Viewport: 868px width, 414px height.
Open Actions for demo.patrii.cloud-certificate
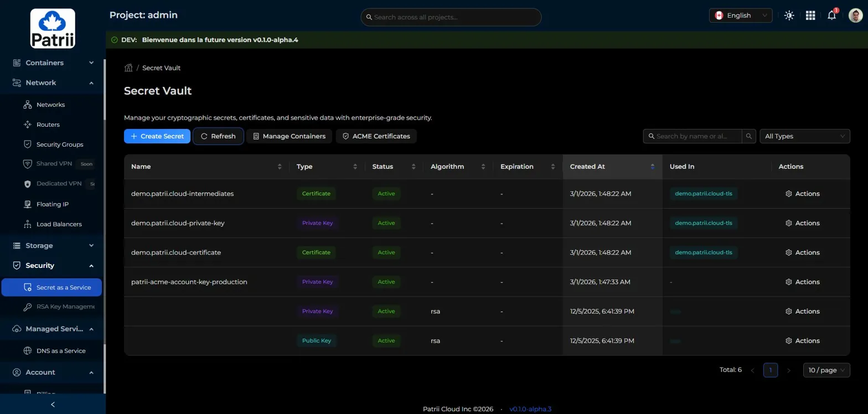tap(803, 252)
